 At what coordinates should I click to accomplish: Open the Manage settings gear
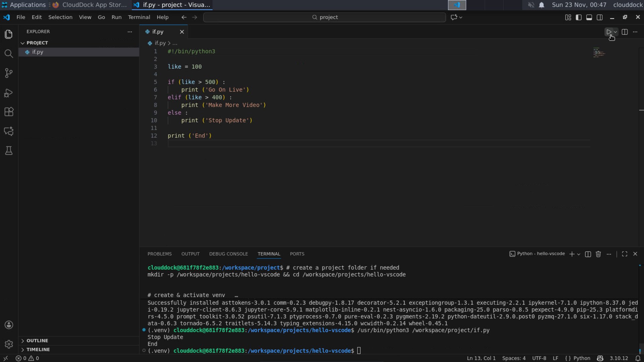pos(8,344)
